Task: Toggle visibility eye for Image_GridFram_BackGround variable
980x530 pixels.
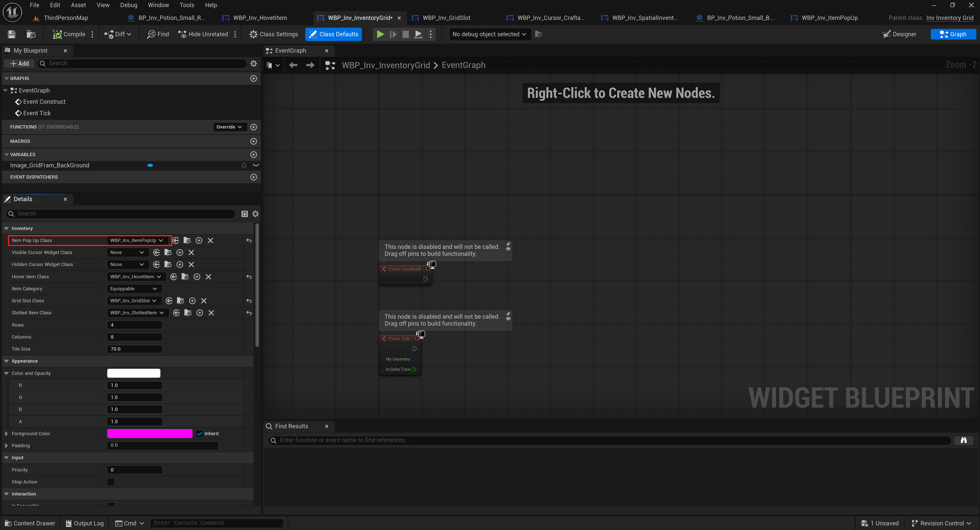Action: 256,165
